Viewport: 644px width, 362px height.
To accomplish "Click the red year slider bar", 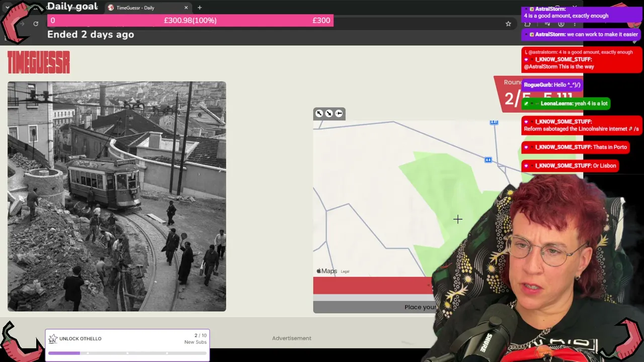I will [372, 285].
